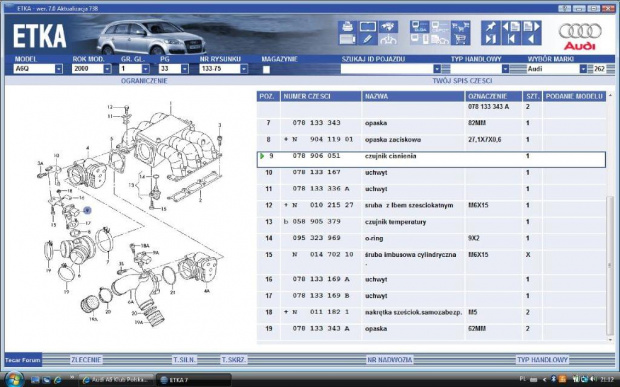Select the NR NADWOZIA bottom tab

[389, 360]
